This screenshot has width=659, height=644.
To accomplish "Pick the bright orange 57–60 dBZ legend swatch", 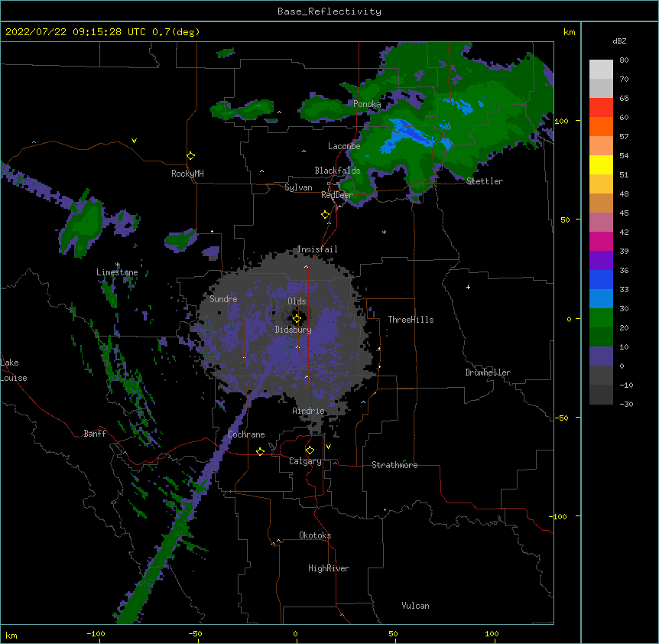I will coord(601,126).
